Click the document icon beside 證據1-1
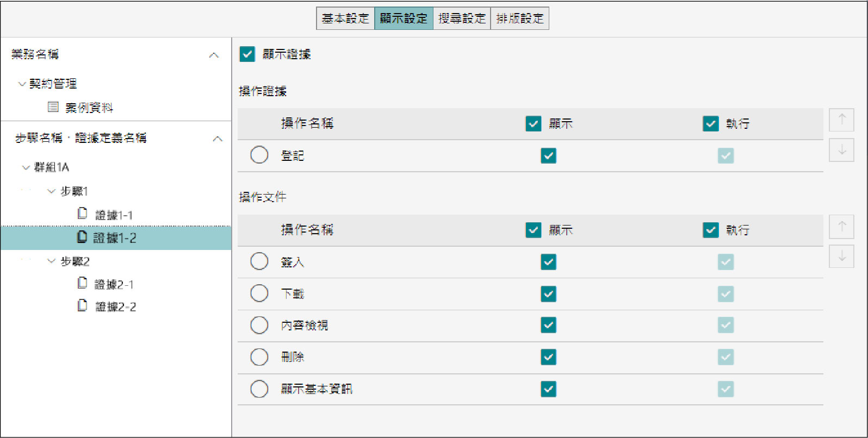Screen dimensions: 868x438 tap(83, 214)
